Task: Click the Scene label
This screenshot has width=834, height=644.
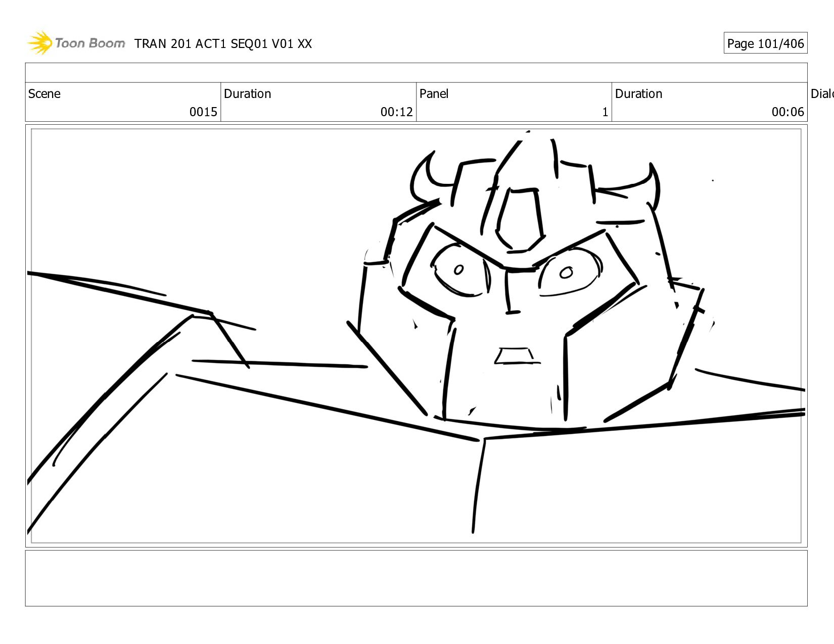Action: [44, 94]
